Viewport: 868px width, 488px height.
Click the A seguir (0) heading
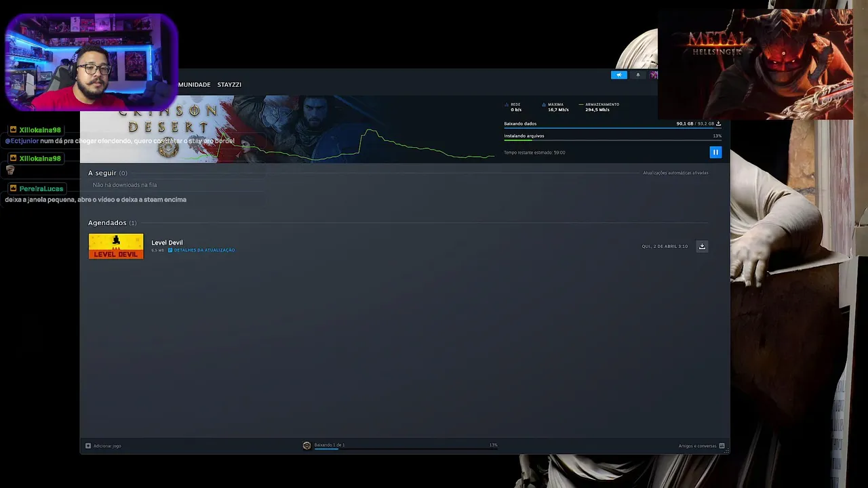click(x=107, y=173)
